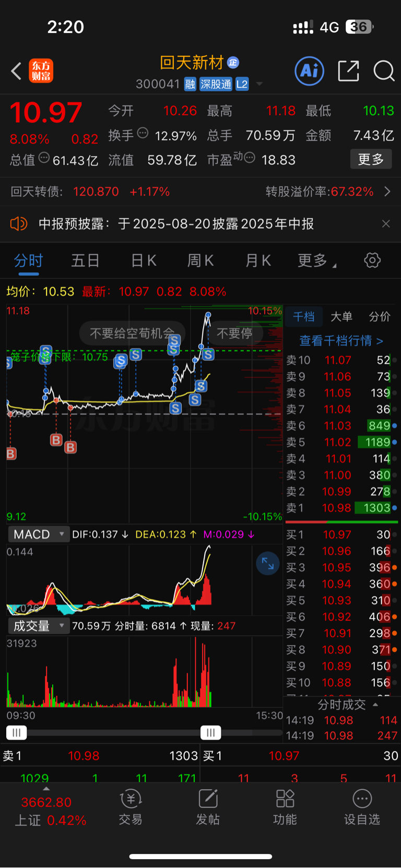Tap the 买3 10.95 order row
The image size is (401, 868).
(341, 567)
